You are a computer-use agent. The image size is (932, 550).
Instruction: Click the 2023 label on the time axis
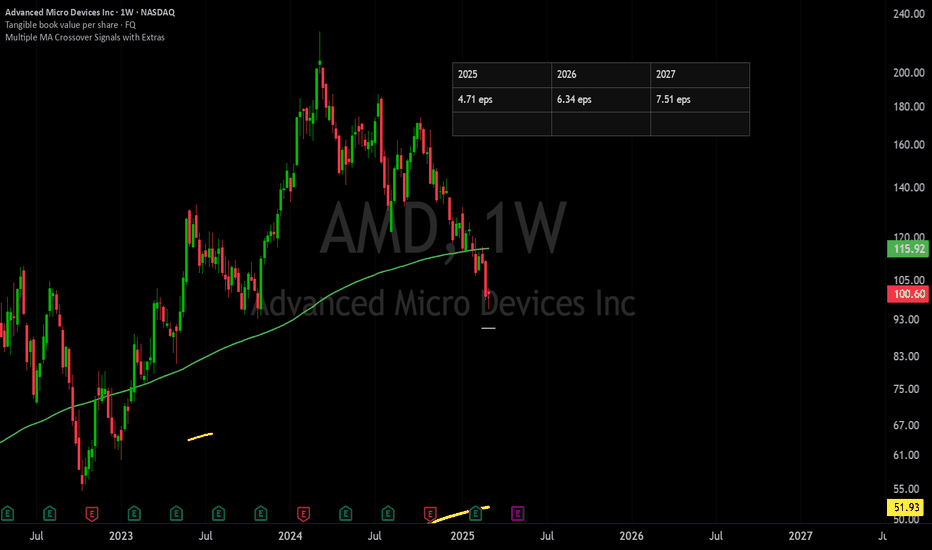point(121,536)
